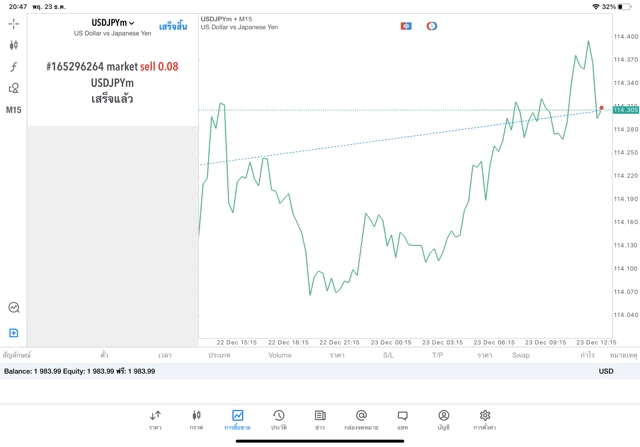Sort by the ตั๋ว ticket column
Viewport: 640px width, 447px height.
104,355
